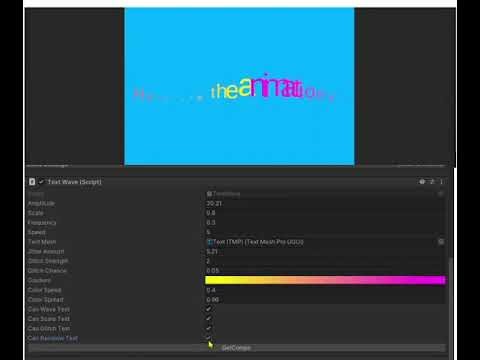Click the Can Rainbow Text label
Image resolution: width=480 pixels, height=360 pixels.
click(53, 338)
